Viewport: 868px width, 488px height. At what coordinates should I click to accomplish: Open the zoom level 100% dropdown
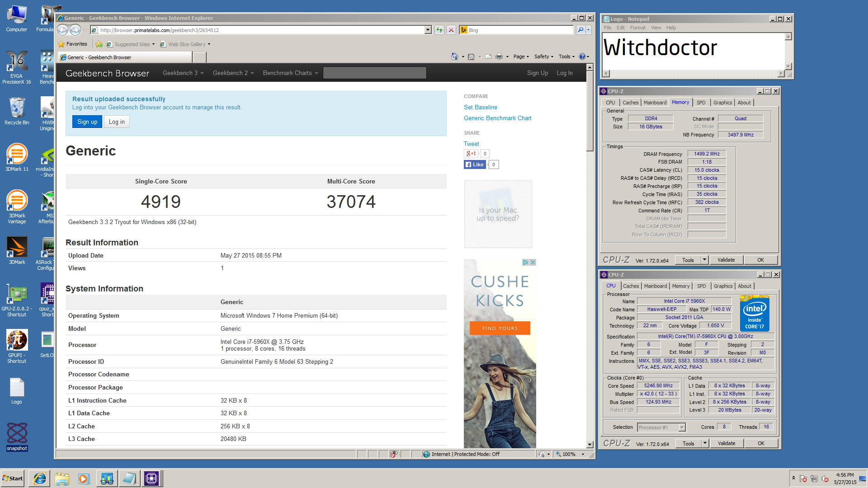583,454
